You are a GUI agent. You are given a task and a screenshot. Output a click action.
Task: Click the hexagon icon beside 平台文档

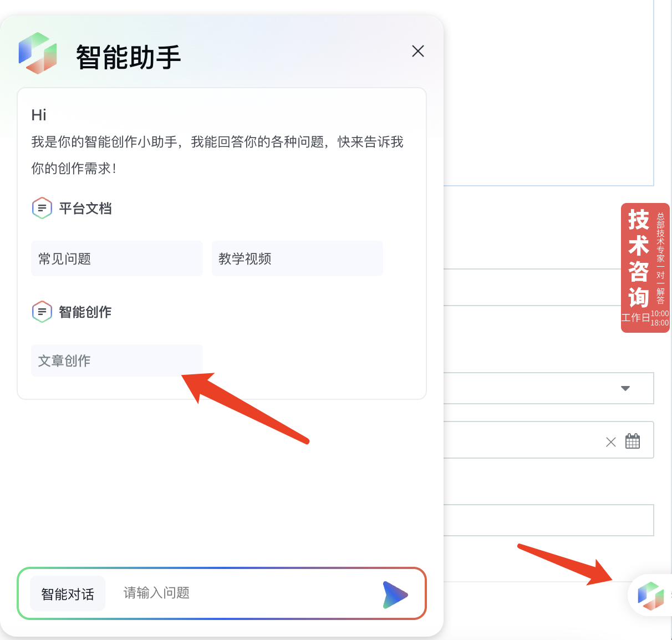pos(42,209)
